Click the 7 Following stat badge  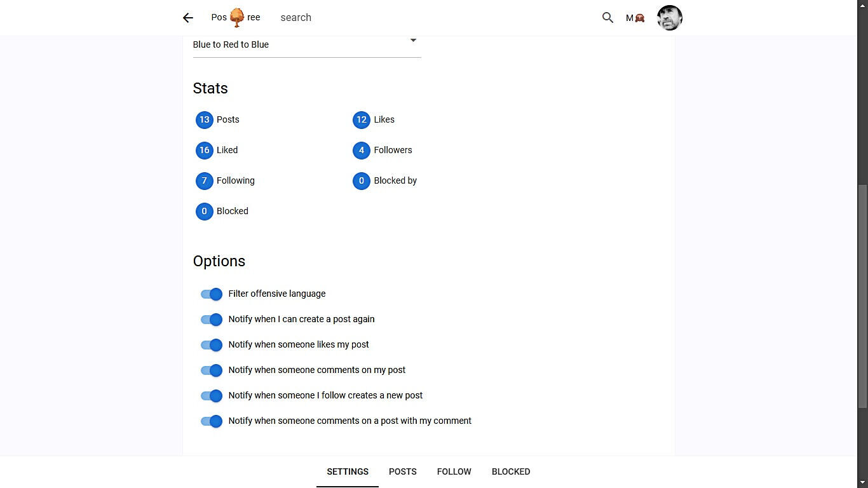coord(204,180)
